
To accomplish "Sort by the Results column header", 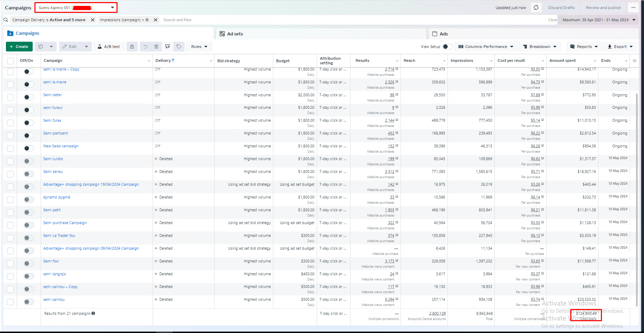I will point(362,60).
